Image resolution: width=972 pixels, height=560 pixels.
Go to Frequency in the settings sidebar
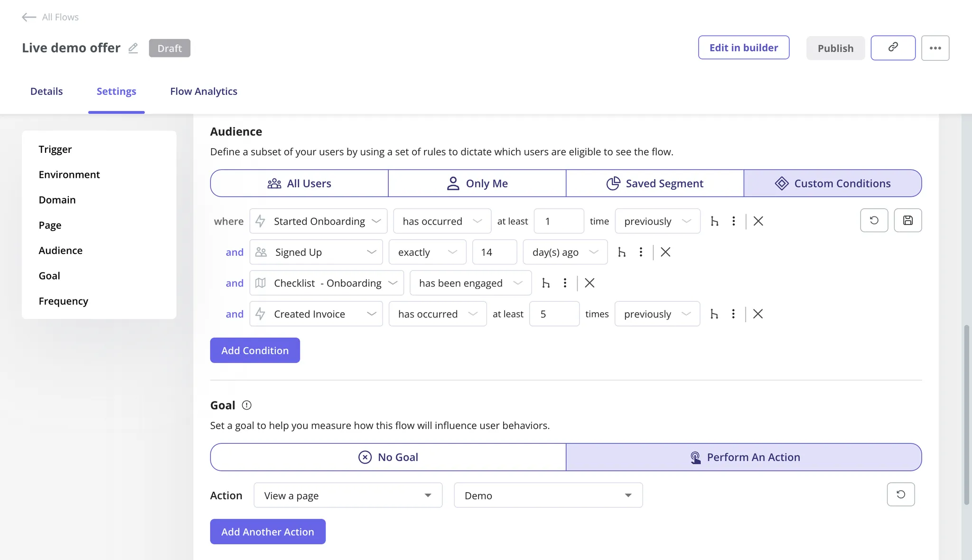[63, 301]
